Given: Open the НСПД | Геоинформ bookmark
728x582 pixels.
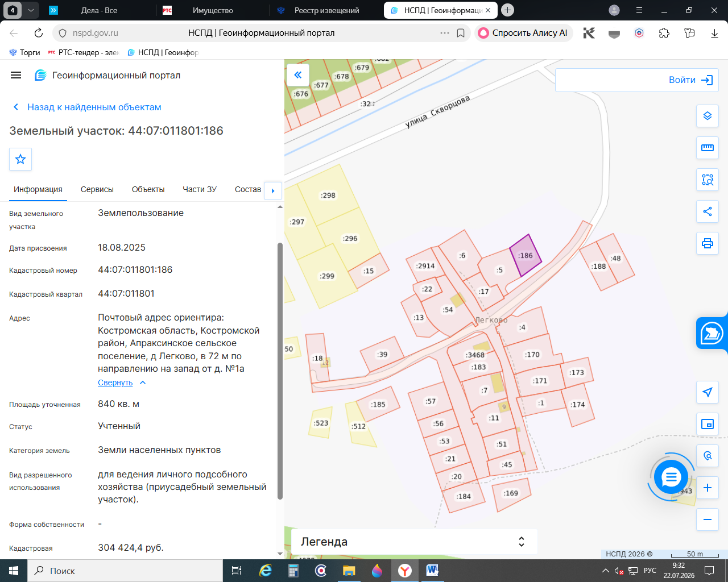Looking at the screenshot, I should [163, 52].
